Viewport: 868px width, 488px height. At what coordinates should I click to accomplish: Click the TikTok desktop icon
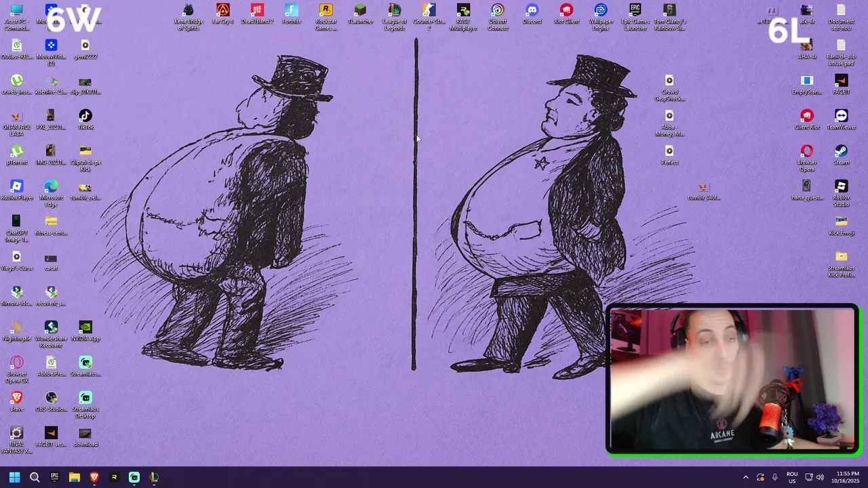coord(85,120)
